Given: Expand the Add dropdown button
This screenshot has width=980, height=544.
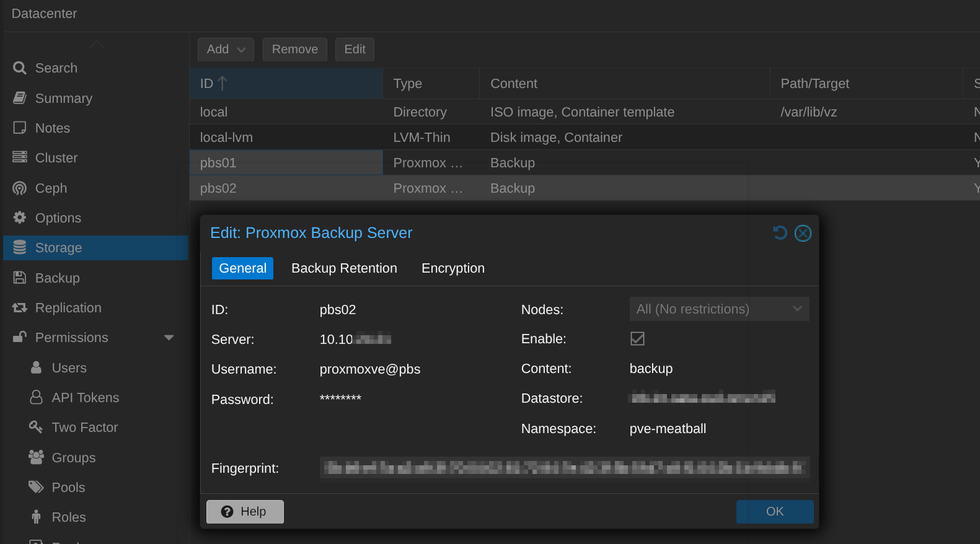Looking at the screenshot, I should tap(226, 50).
